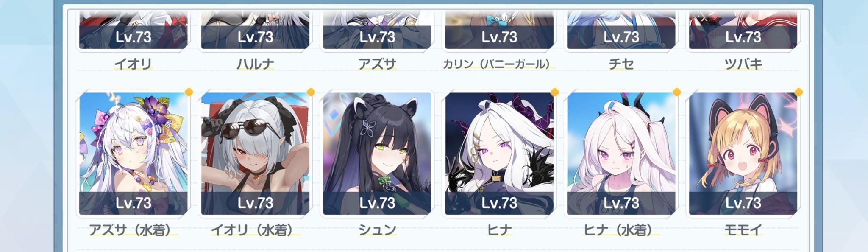Image resolution: width=868 pixels, height=252 pixels.
Task: Choose the モモイ character portrait
Action: tap(743, 154)
